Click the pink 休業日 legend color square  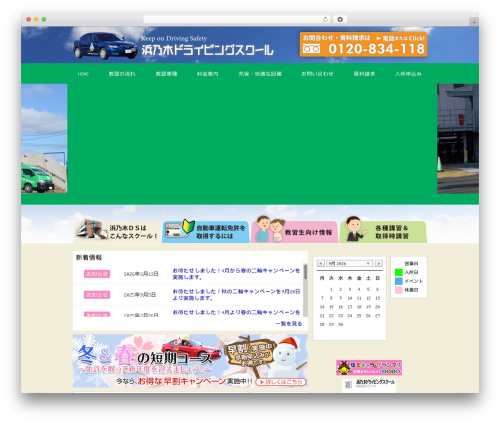coord(399,290)
